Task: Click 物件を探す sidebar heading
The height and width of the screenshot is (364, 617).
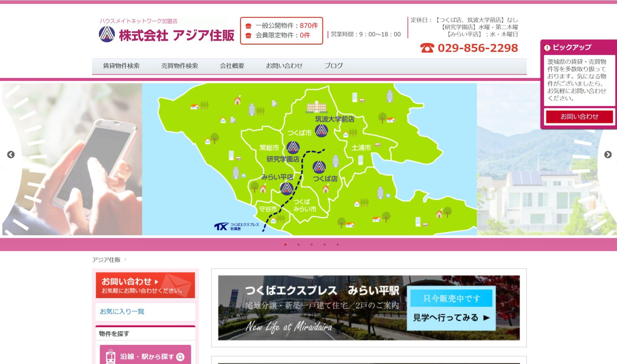Action: click(x=114, y=334)
